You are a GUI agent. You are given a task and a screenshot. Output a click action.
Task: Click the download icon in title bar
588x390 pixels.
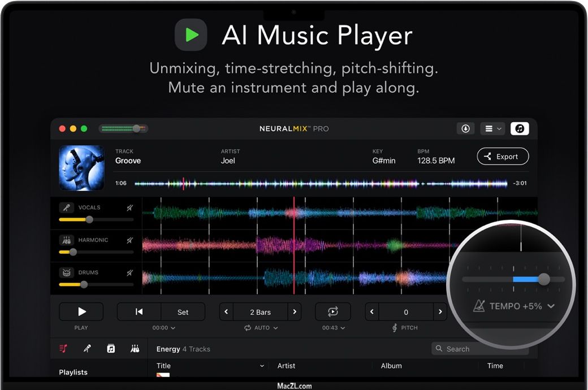465,129
